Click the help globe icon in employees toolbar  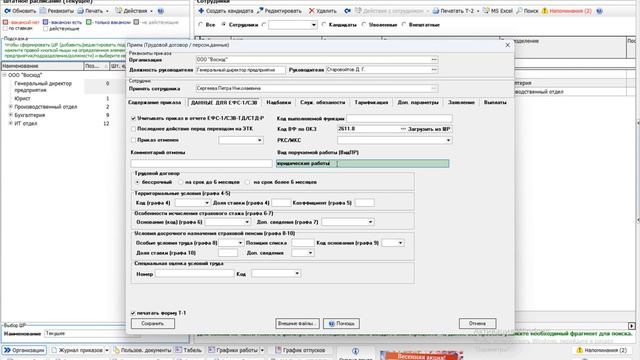point(600,11)
